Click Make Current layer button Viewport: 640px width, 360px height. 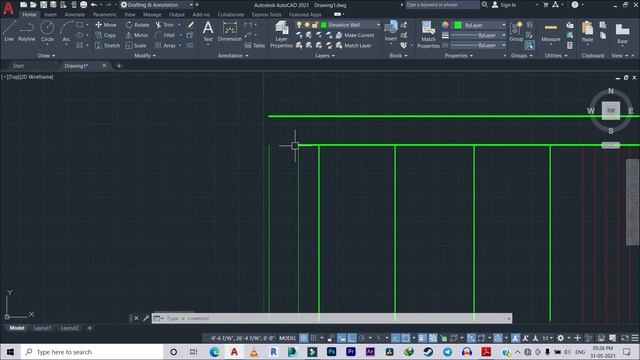click(x=355, y=35)
